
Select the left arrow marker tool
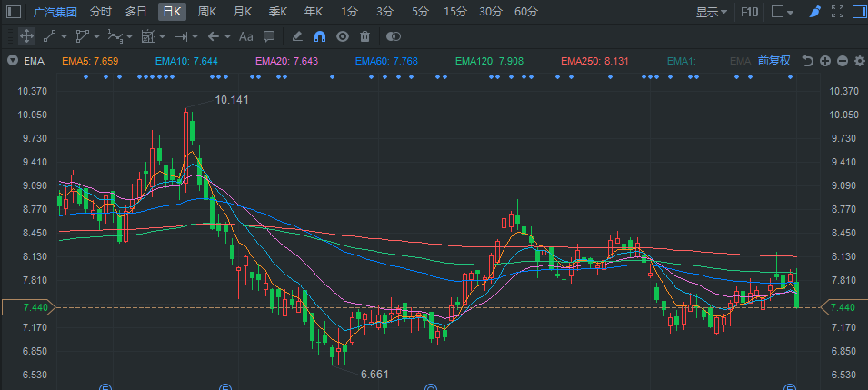(x=213, y=36)
